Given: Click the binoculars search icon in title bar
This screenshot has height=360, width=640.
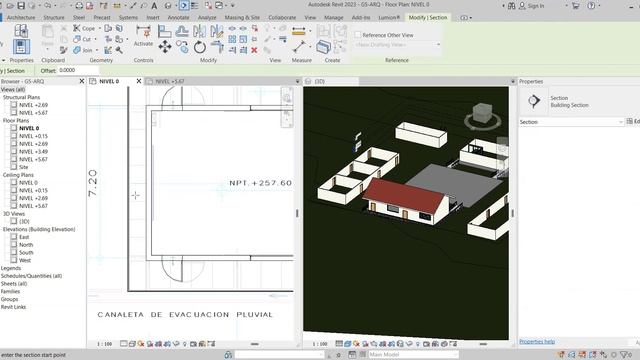Looking at the screenshot, I should click(511, 6).
